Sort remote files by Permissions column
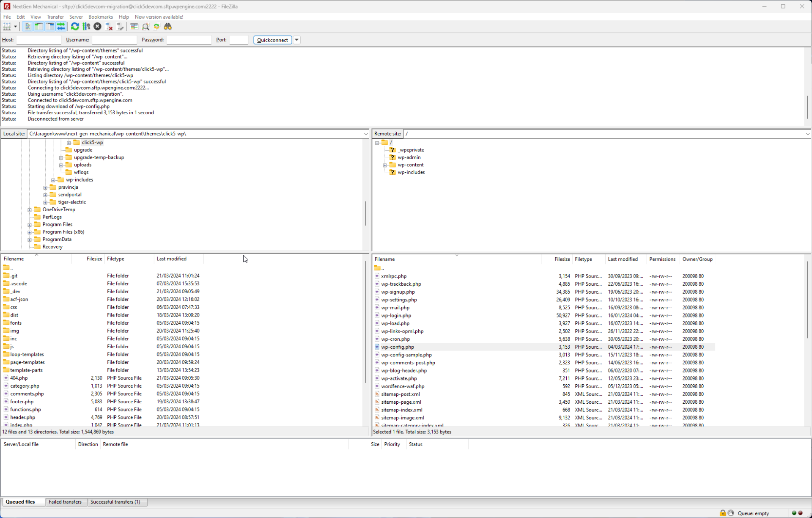 coord(663,259)
